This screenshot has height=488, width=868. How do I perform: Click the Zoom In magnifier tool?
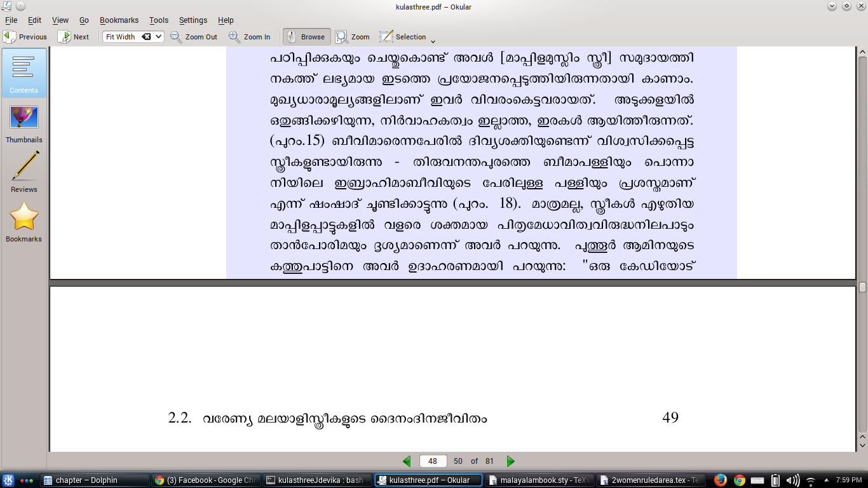click(x=250, y=37)
